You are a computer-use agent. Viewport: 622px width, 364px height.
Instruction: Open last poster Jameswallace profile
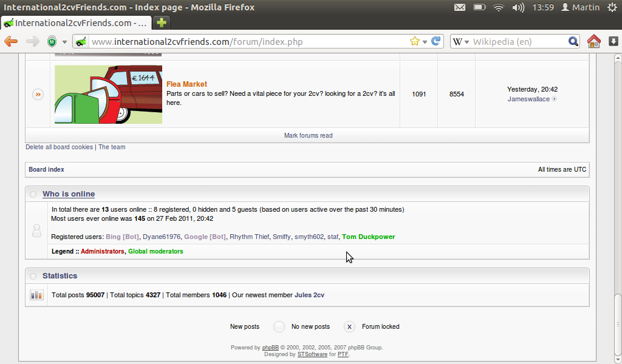pyautogui.click(x=528, y=99)
